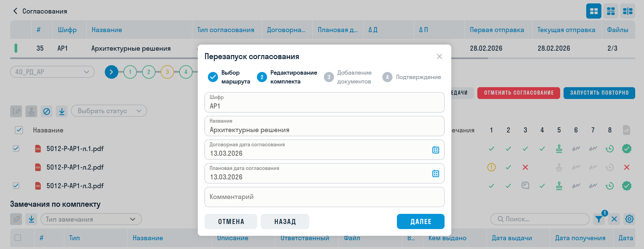Open file 5012-Р-АР1-л.2.pdf
The width and height of the screenshot is (644, 249).
tap(75, 167)
